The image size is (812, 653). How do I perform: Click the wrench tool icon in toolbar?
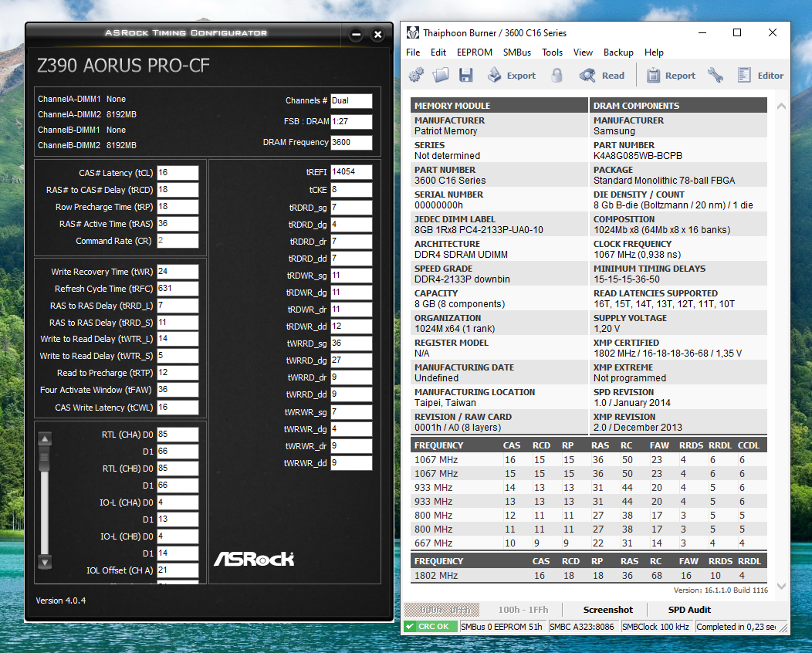tap(716, 76)
